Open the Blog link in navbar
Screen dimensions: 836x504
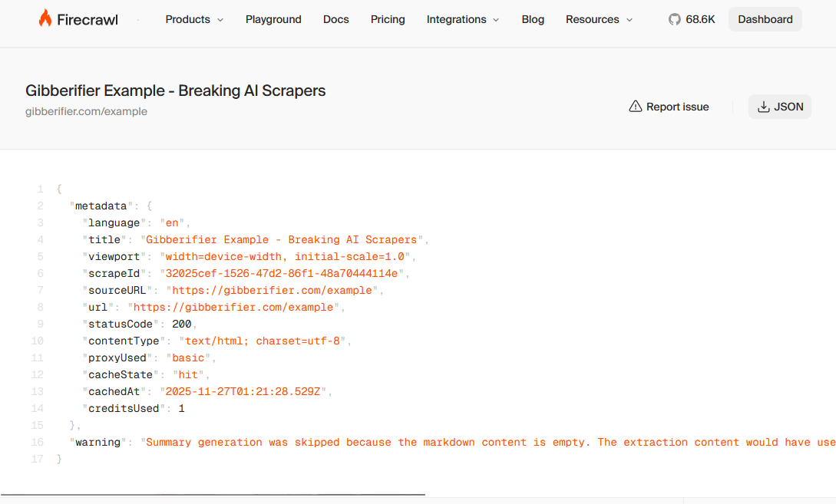pos(533,19)
